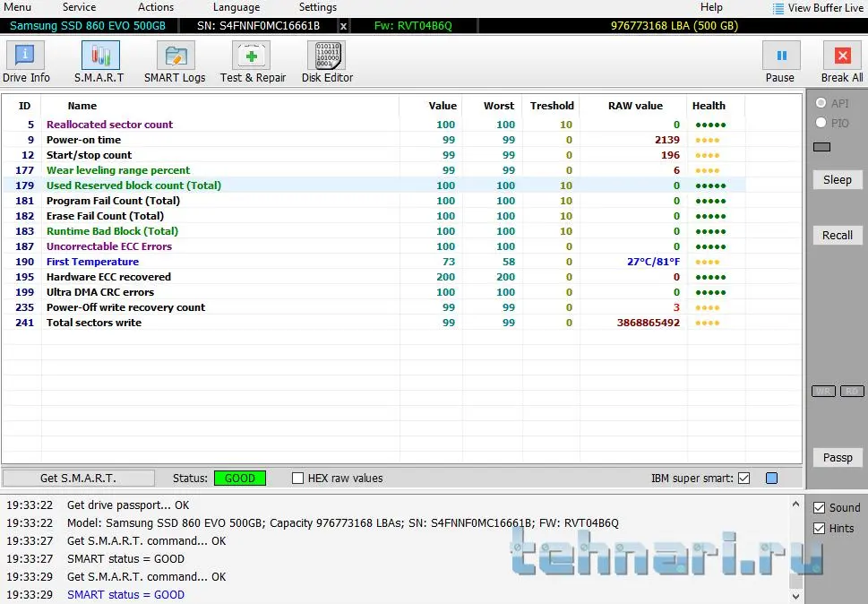Click the log scrollbar down arrow

[x=795, y=596]
